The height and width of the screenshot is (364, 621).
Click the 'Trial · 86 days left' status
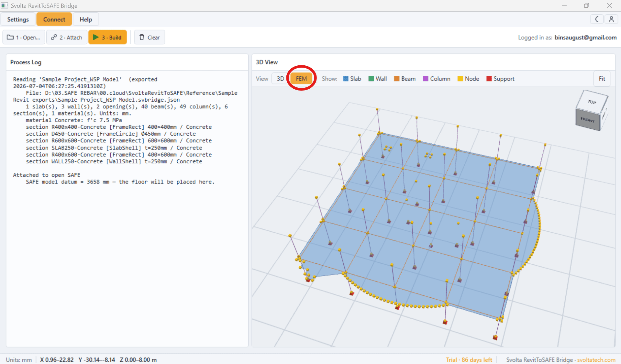[x=469, y=360]
